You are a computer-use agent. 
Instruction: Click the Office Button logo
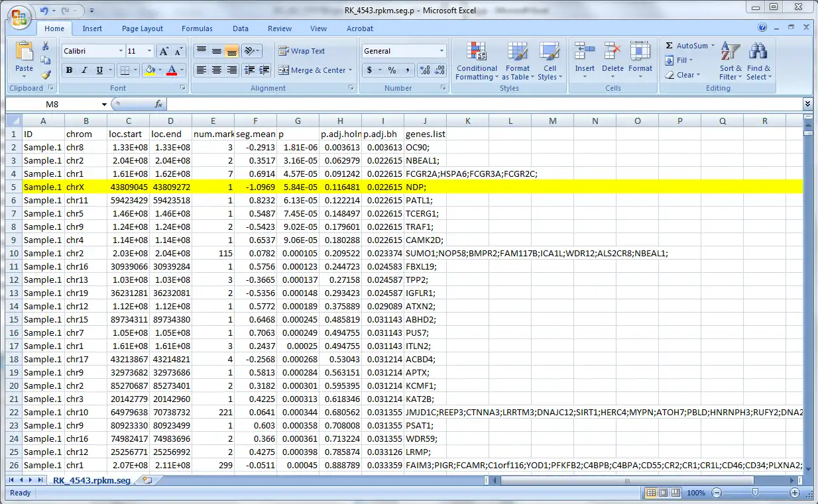pyautogui.click(x=19, y=17)
